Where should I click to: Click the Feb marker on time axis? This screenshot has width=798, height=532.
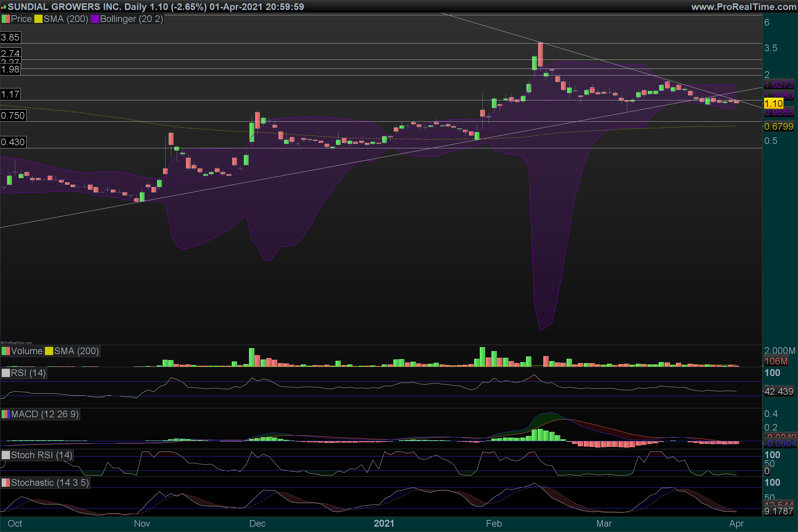[x=494, y=523]
